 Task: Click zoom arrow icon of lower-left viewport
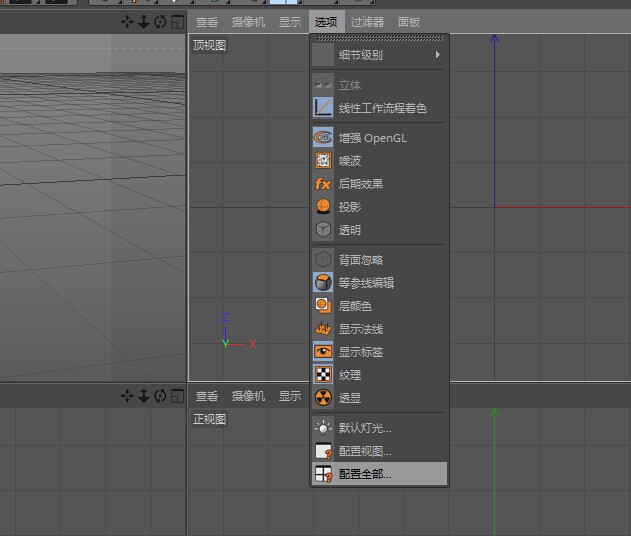tap(144, 396)
